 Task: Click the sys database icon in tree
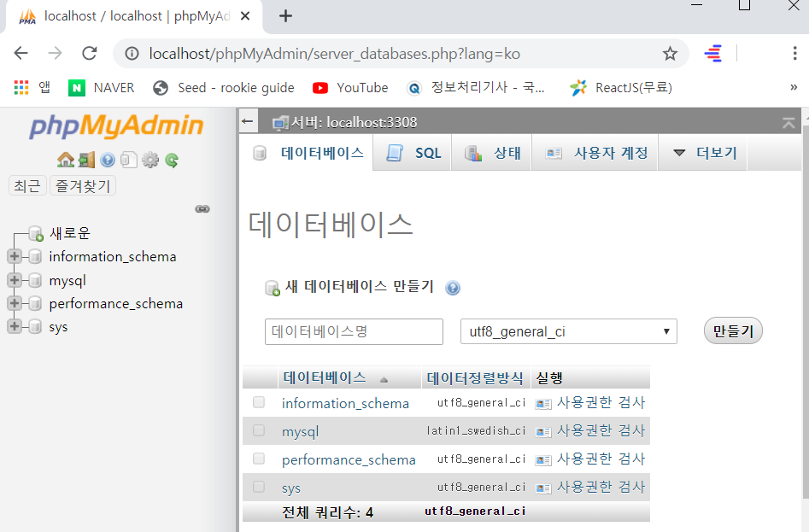[x=36, y=326]
